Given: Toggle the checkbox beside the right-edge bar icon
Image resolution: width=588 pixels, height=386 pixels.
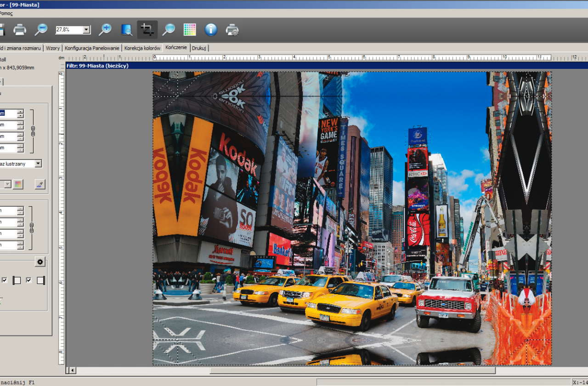Looking at the screenshot, I should 28,280.
